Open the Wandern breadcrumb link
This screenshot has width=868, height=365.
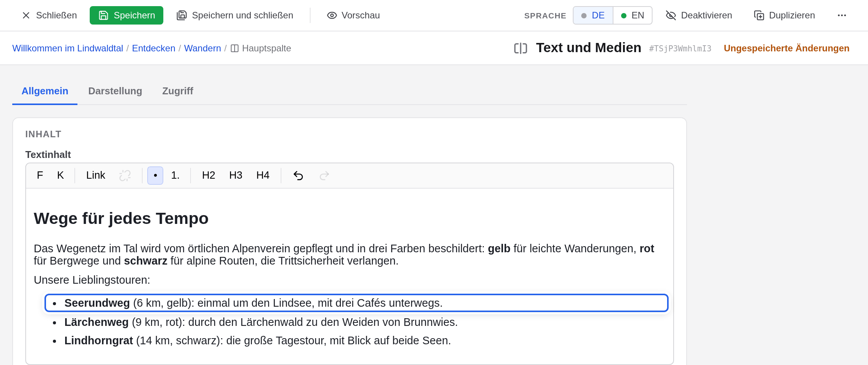(x=202, y=48)
